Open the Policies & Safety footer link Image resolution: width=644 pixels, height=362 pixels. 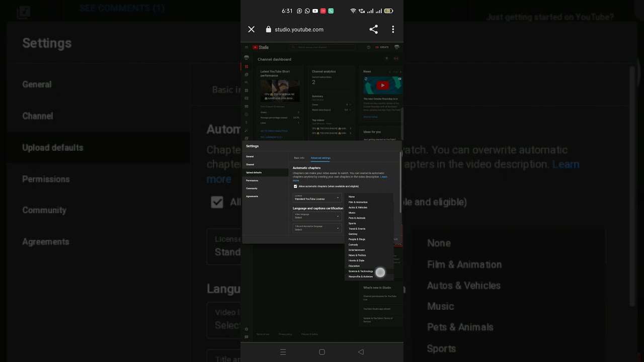pyautogui.click(x=309, y=334)
